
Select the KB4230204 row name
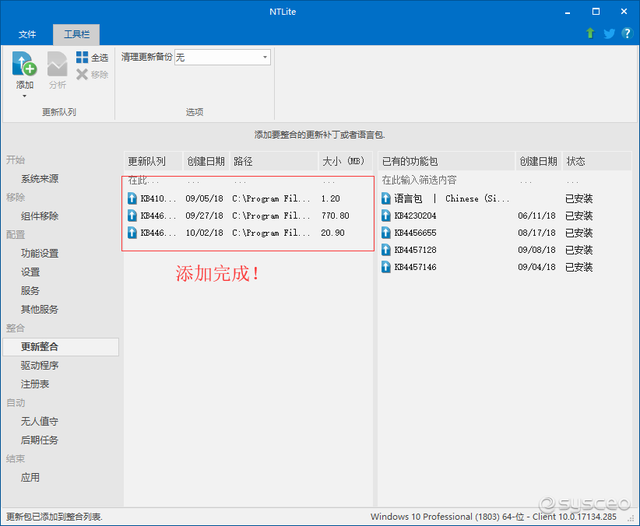[415, 216]
